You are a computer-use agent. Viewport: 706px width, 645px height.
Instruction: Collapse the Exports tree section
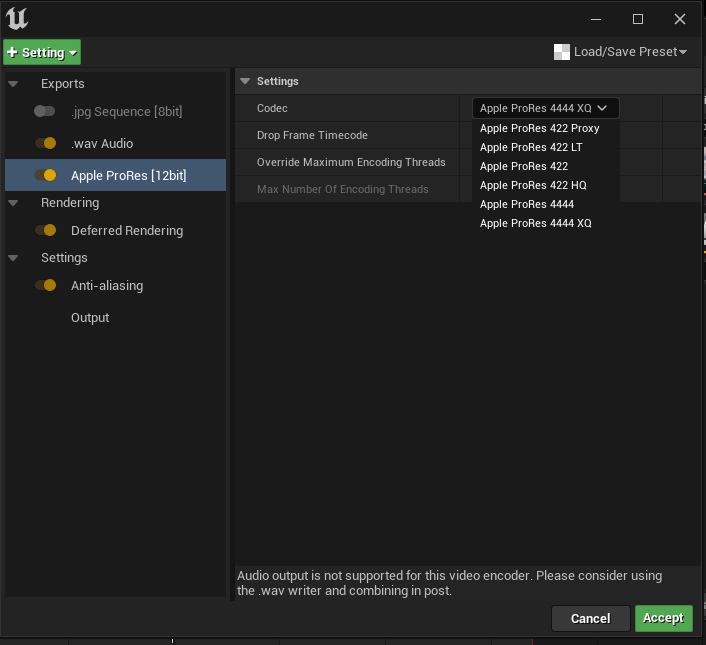[x=13, y=84]
